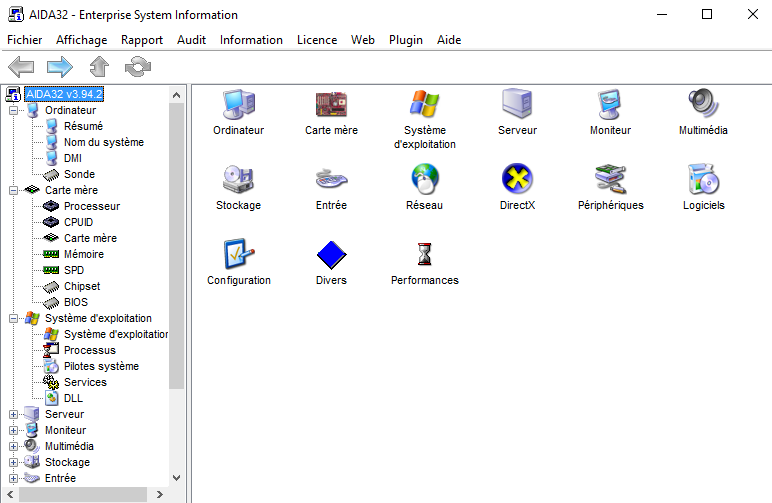Click the tree horizontal scrollbar left arrow
This screenshot has height=503, width=772.
(x=10, y=494)
